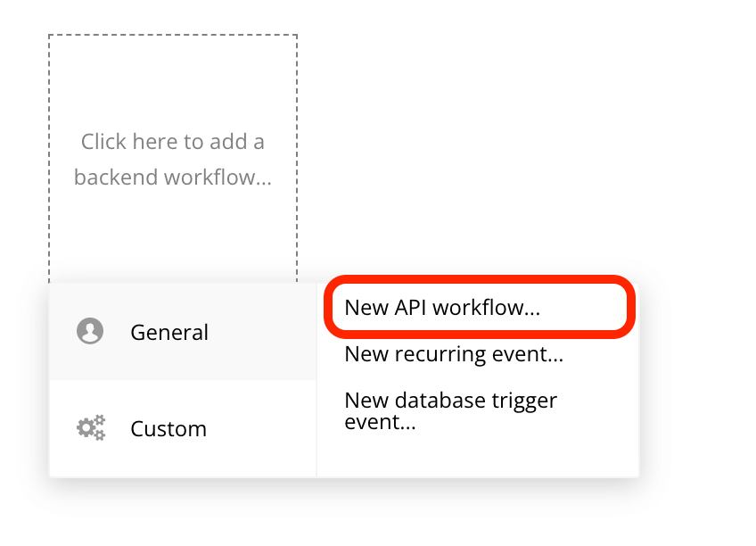The width and height of the screenshot is (756, 546).
Task: Select the Custom label text
Action: tap(168, 428)
